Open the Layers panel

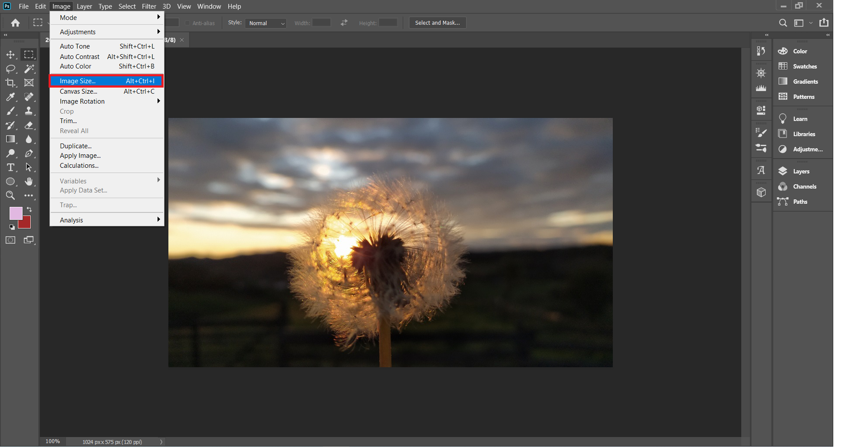[801, 171]
